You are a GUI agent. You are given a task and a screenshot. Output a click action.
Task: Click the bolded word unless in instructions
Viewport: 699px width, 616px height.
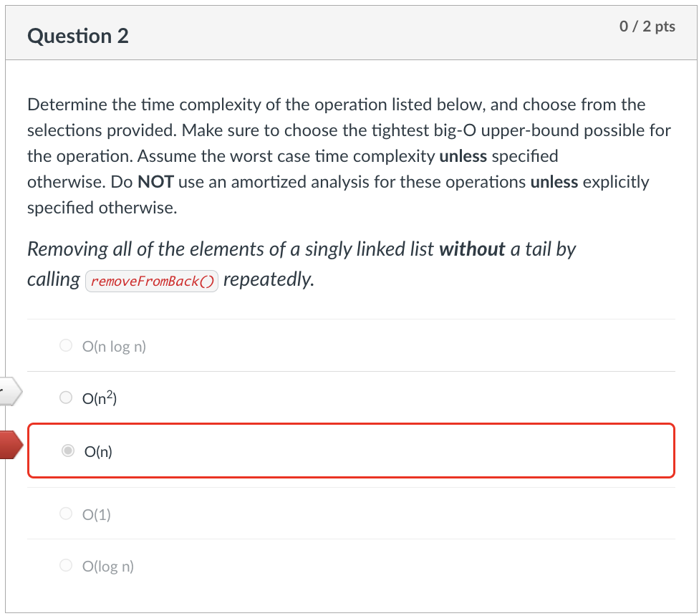(x=466, y=155)
